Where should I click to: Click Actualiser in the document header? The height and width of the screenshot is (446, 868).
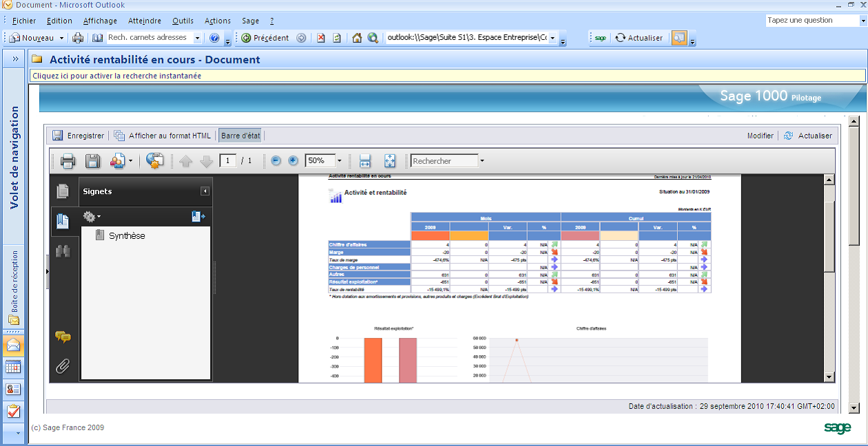808,136
